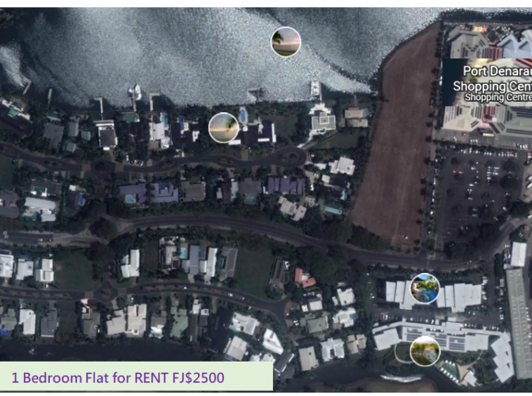The width and height of the screenshot is (532, 396).
Task: Select the large white flat-roofed waterfront villa
Action: tap(323, 121)
